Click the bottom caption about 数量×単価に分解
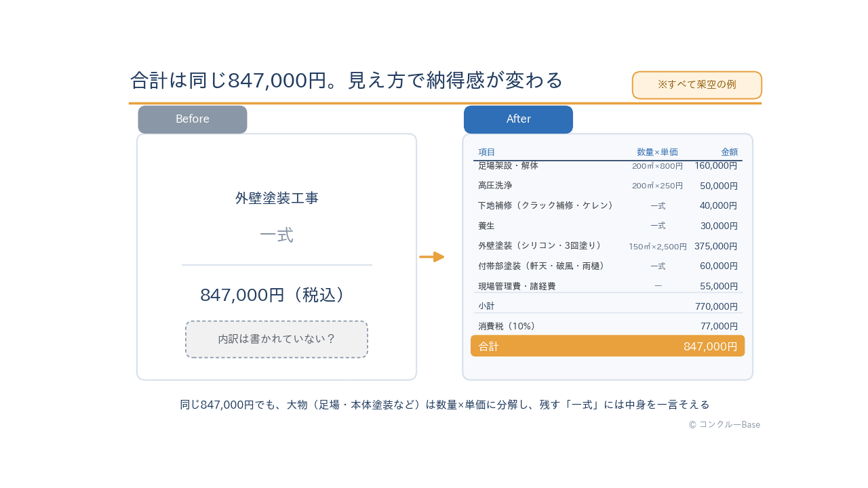Viewport: 868px width, 488px height. [x=444, y=405]
